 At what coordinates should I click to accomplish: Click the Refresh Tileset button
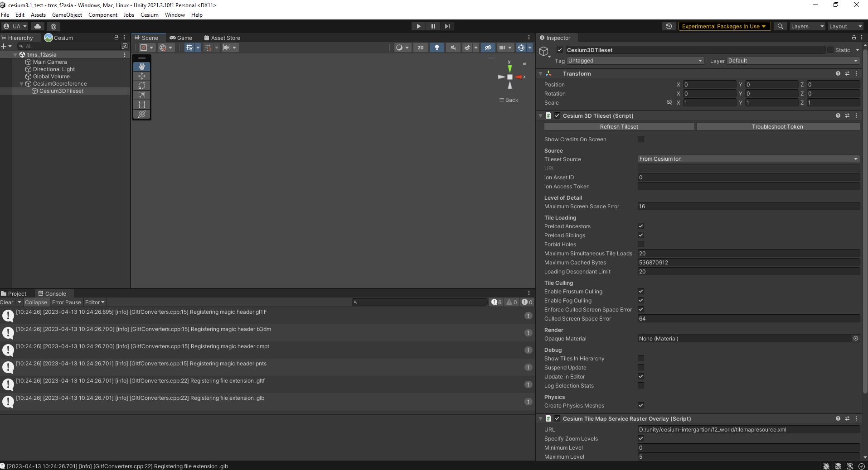point(619,127)
